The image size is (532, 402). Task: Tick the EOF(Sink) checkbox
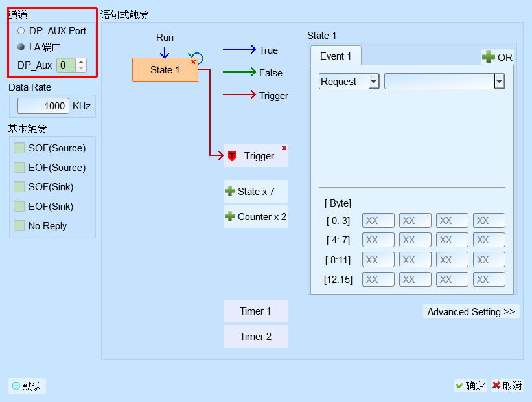click(x=19, y=206)
